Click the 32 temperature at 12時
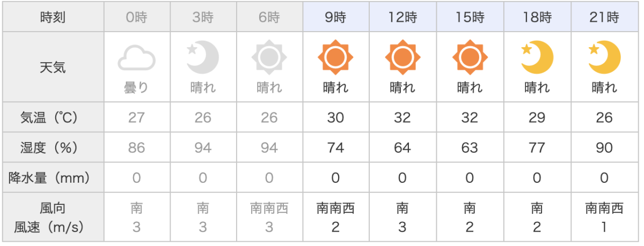644x246 pixels. (402, 118)
